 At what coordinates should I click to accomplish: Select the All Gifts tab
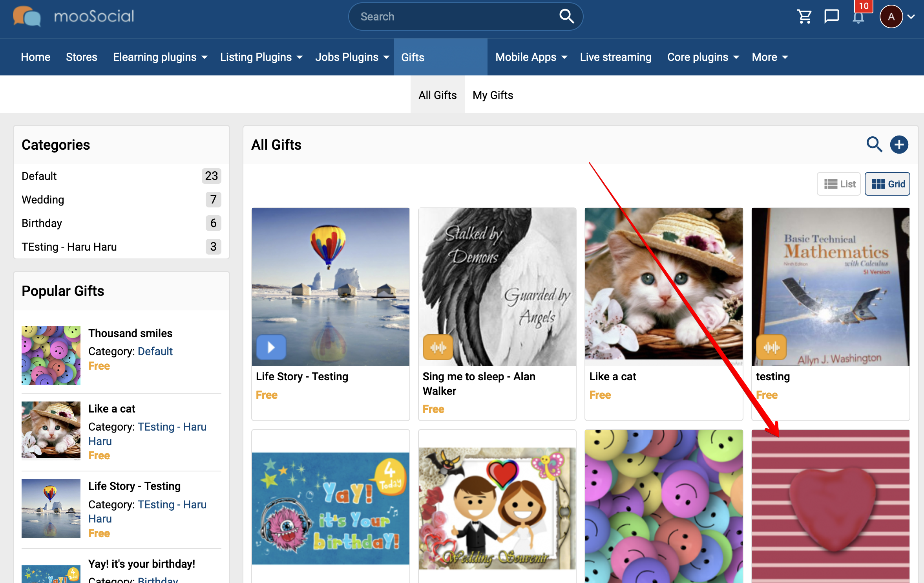coord(437,95)
